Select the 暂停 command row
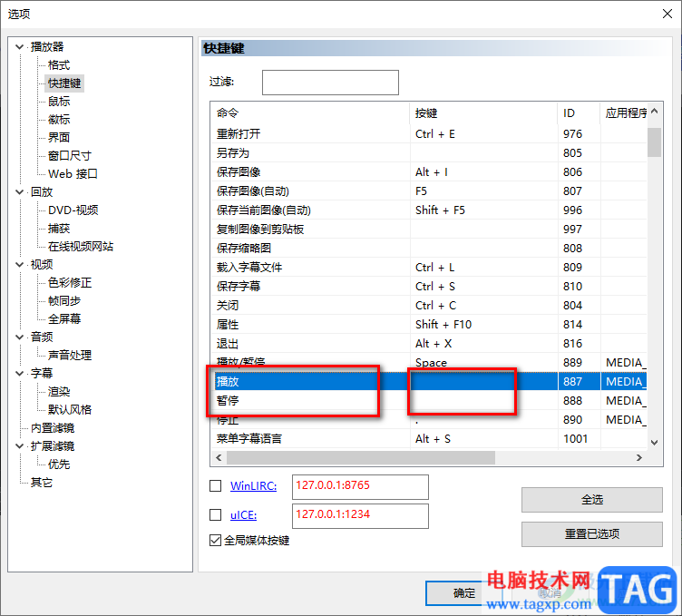This screenshot has width=682, height=616. click(428, 401)
